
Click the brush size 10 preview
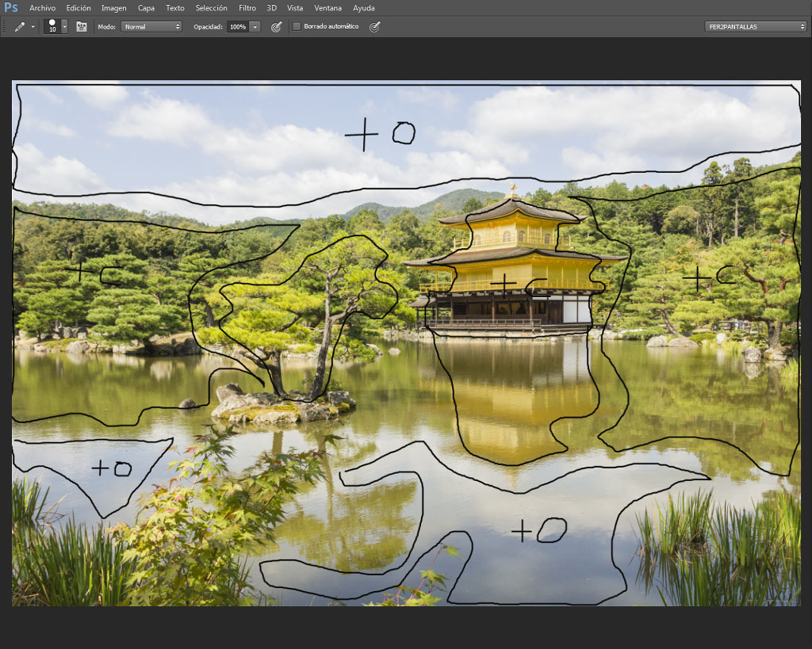pos(52,26)
